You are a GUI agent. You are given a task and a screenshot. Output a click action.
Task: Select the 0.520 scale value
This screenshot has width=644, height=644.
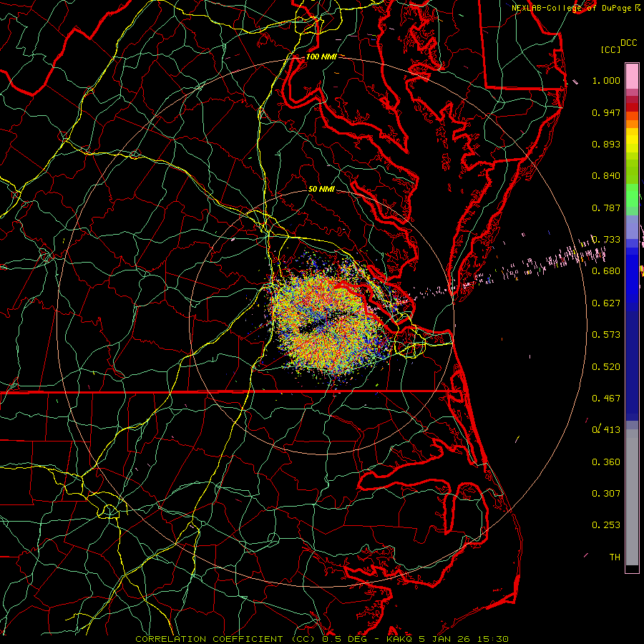pos(606,367)
